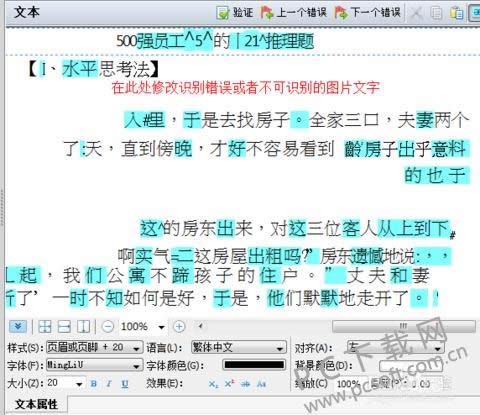This screenshot has height=415, width=480.
Task: Click the 验证 verify icon
Action: tap(234, 13)
